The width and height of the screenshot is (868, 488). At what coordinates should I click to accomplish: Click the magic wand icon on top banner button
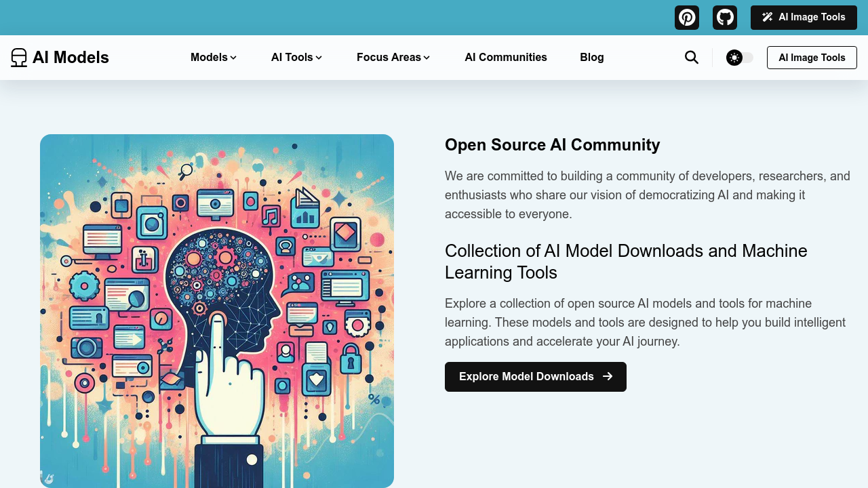(x=767, y=16)
